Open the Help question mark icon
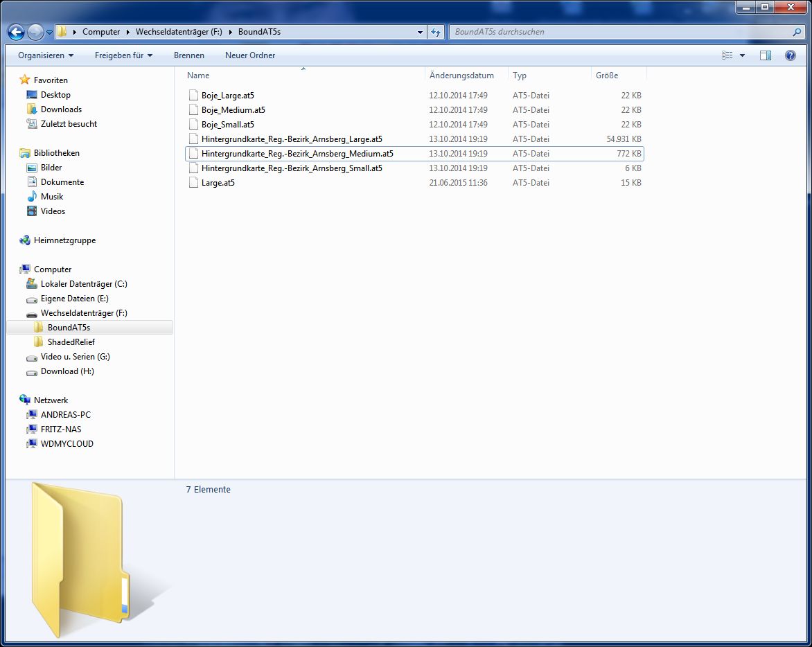 (790, 55)
